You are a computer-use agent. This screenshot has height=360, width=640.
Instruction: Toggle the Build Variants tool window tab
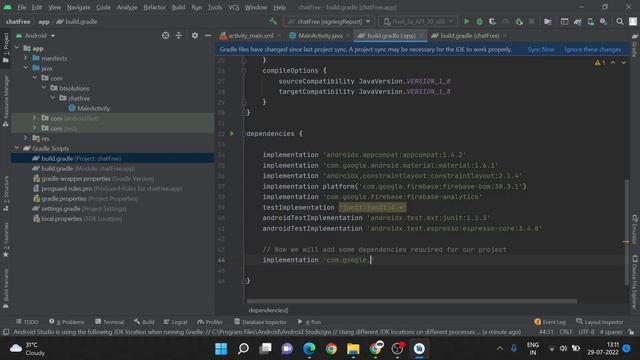[x=6, y=288]
